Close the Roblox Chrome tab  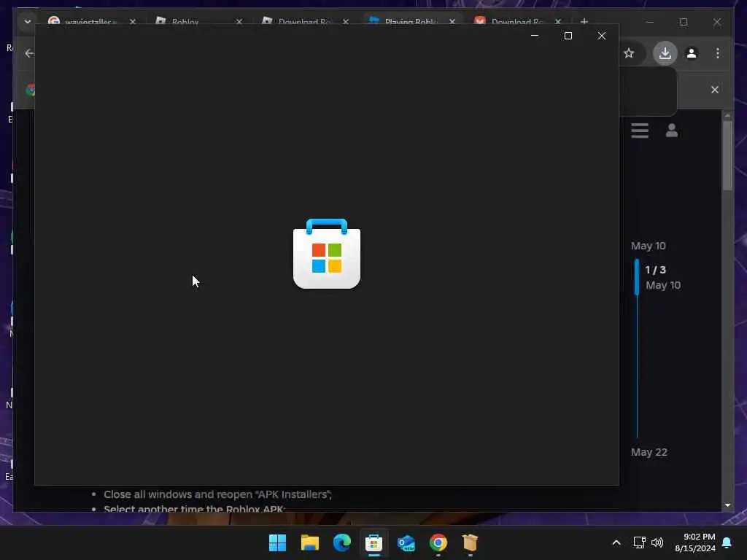tap(239, 22)
